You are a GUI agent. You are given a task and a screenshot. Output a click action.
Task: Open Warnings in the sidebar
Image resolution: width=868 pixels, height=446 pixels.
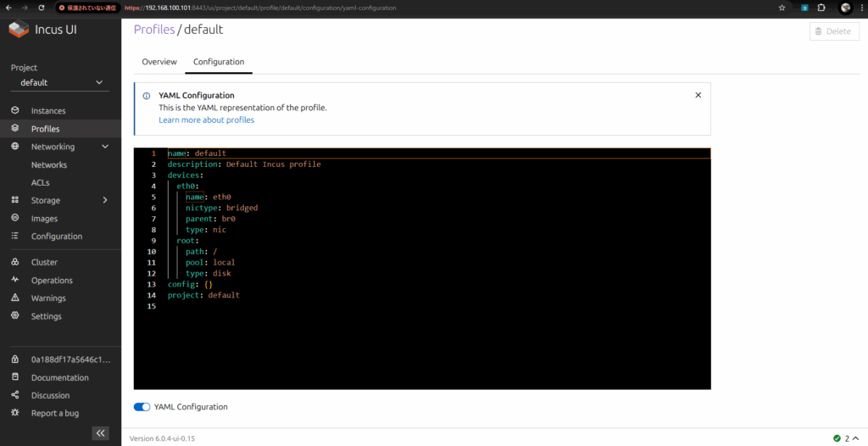click(x=48, y=298)
